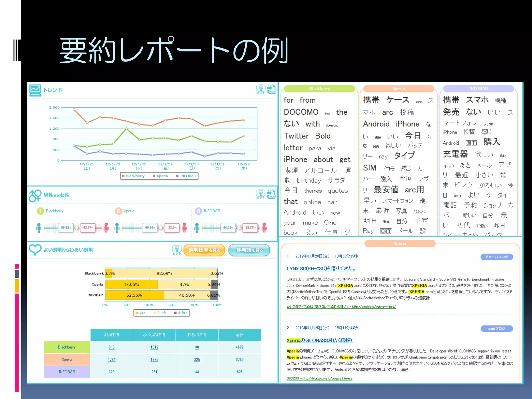The image size is (532, 399).
Task: Click Xperia bad reputation count 225
Action: click(197, 360)
